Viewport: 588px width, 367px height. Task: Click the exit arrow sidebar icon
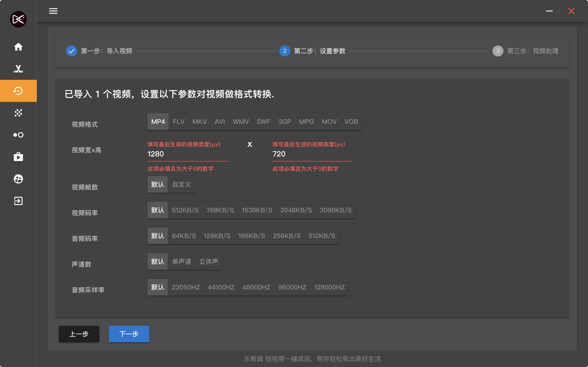18,201
